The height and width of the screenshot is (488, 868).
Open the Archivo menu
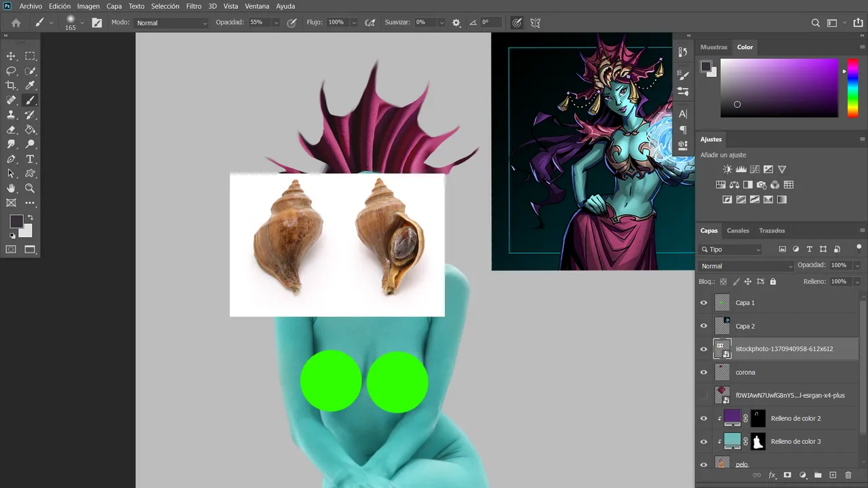31,6
